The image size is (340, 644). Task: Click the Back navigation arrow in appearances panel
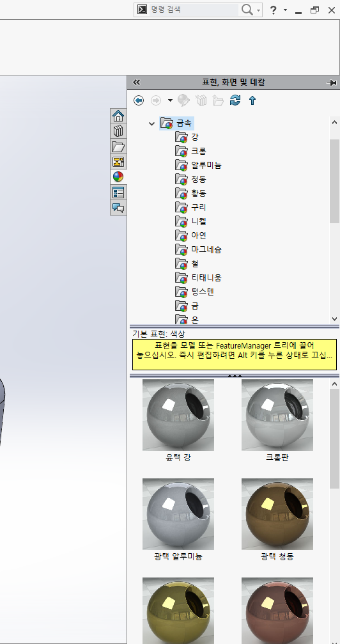(139, 100)
